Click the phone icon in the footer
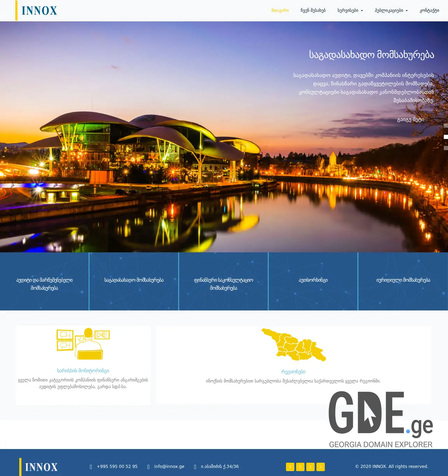The width and height of the screenshot is (448, 476). point(90,466)
